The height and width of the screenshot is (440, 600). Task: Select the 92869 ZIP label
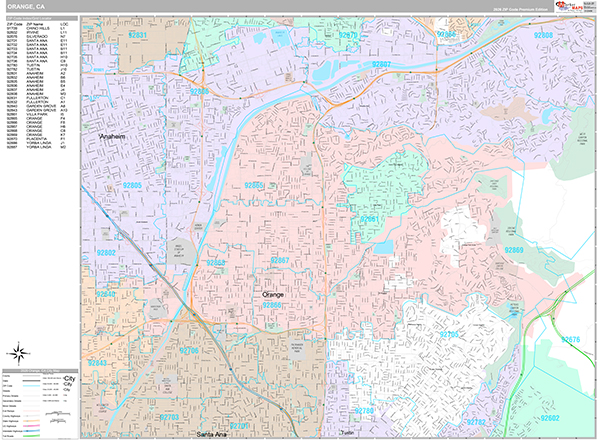pos(514,250)
